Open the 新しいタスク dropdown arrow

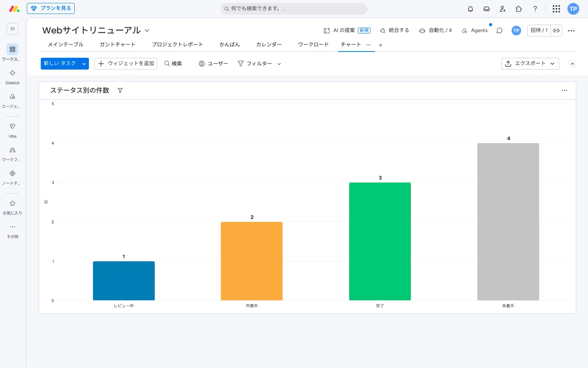coord(84,64)
